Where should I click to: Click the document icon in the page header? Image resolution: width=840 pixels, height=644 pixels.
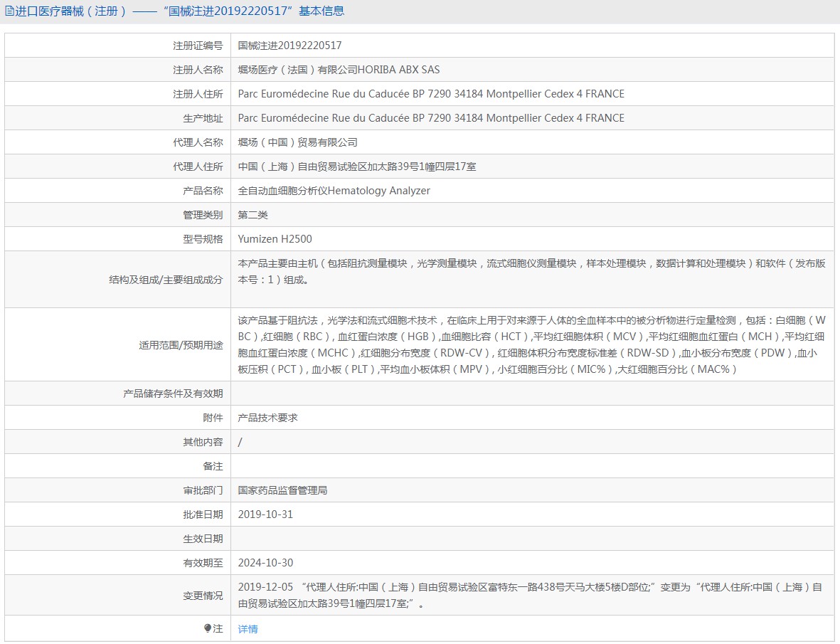pyautogui.click(x=10, y=11)
